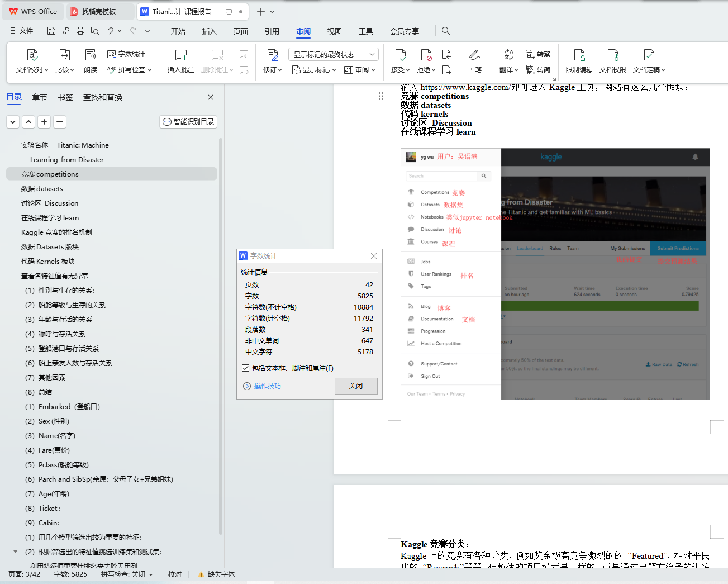Open the search magnifier in the ribbon tabs

(x=446, y=31)
